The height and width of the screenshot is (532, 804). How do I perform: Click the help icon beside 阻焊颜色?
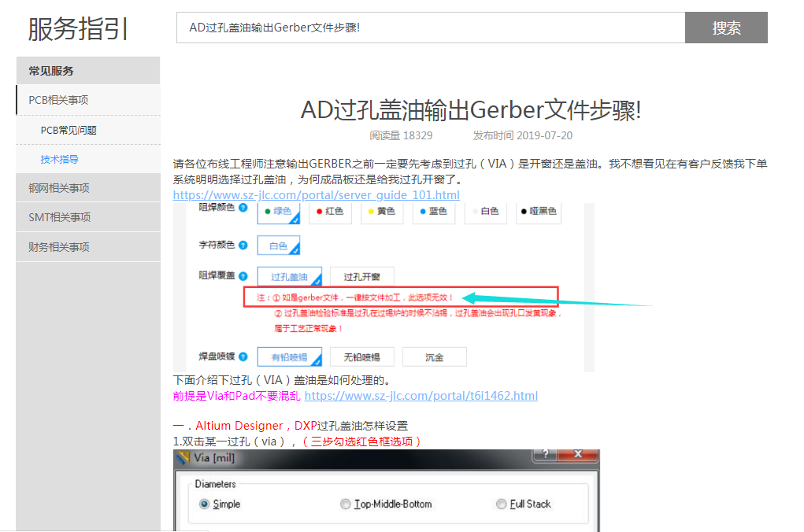(243, 209)
